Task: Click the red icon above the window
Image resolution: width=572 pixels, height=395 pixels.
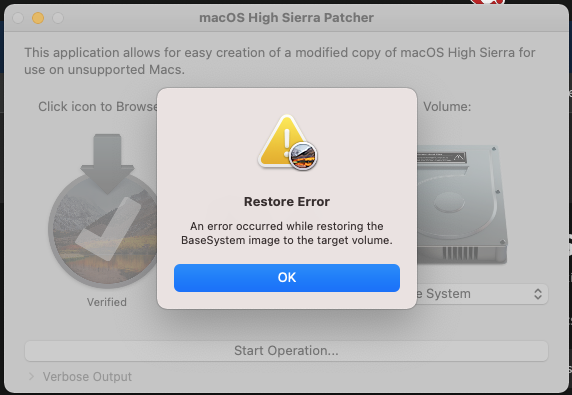Action: (488, 2)
